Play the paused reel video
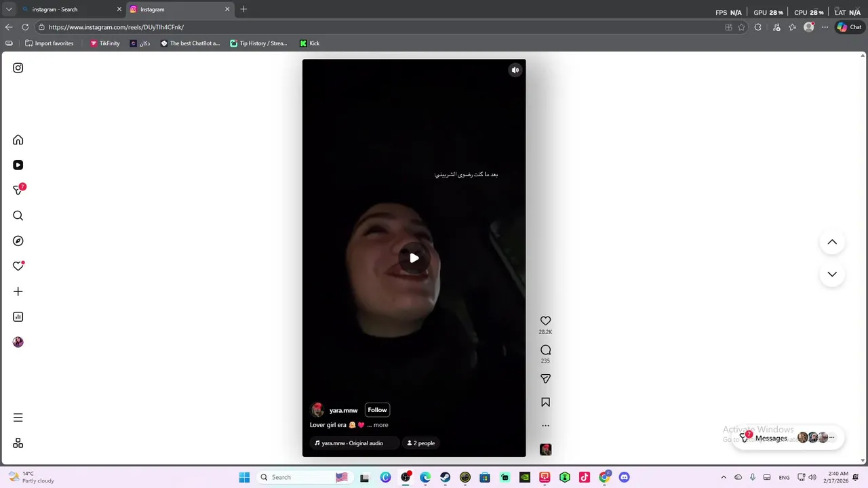The width and height of the screenshot is (868, 488). (x=414, y=258)
